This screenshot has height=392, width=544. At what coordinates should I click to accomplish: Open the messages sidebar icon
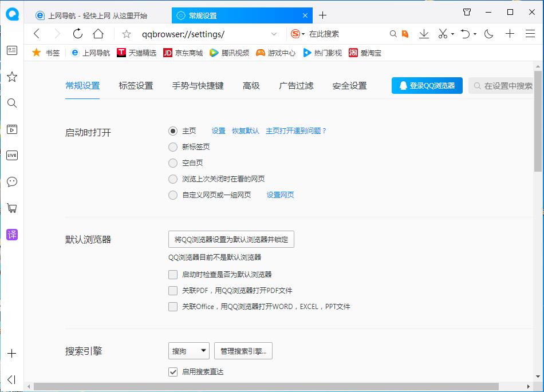click(x=11, y=181)
